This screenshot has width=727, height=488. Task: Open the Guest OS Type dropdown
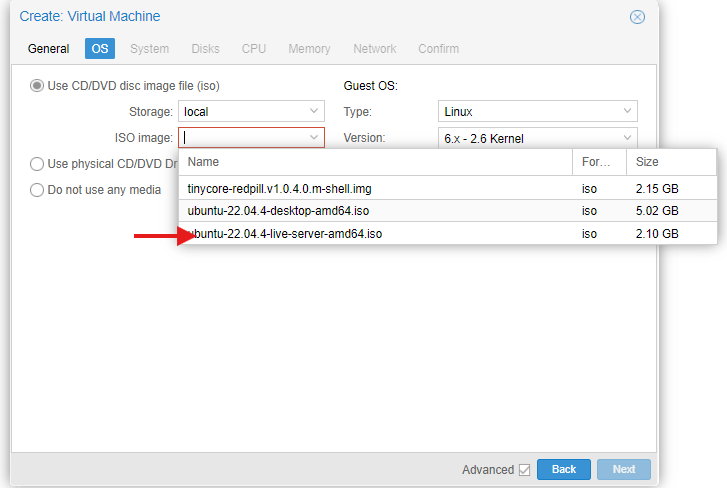click(x=537, y=111)
